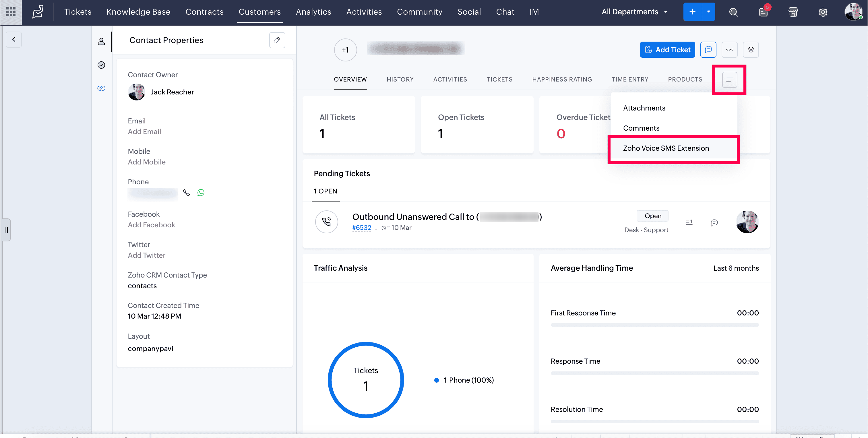Open the marketplace store icon
The image size is (868, 438).
tap(793, 12)
